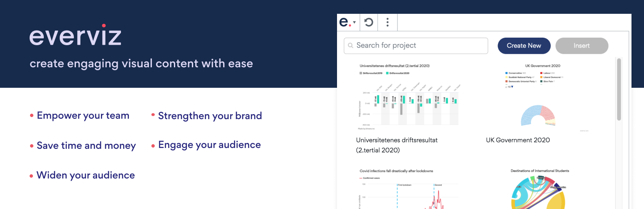Click the everviz banner logo
The height and width of the screenshot is (209, 644).
[75, 35]
